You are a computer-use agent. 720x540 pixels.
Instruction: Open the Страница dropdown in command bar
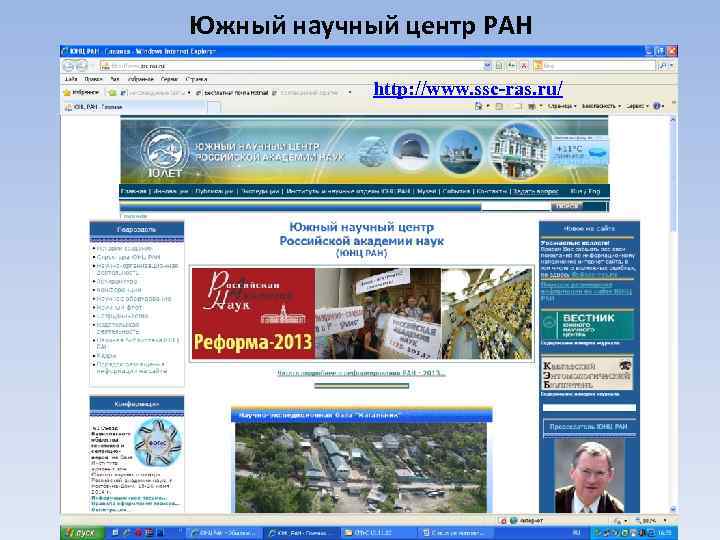coord(562,106)
